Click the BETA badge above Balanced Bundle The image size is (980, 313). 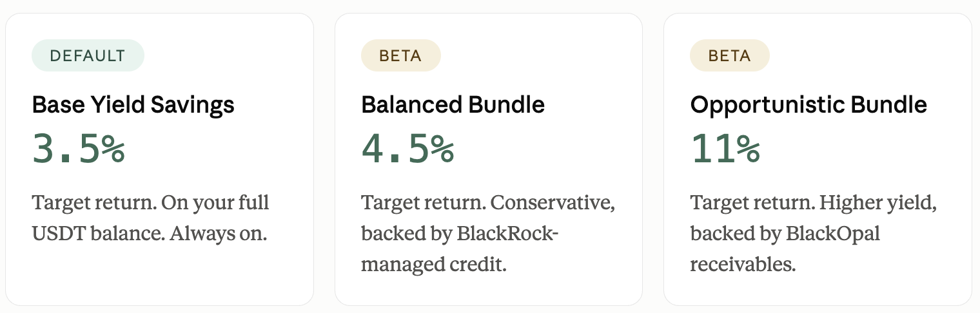click(x=400, y=55)
